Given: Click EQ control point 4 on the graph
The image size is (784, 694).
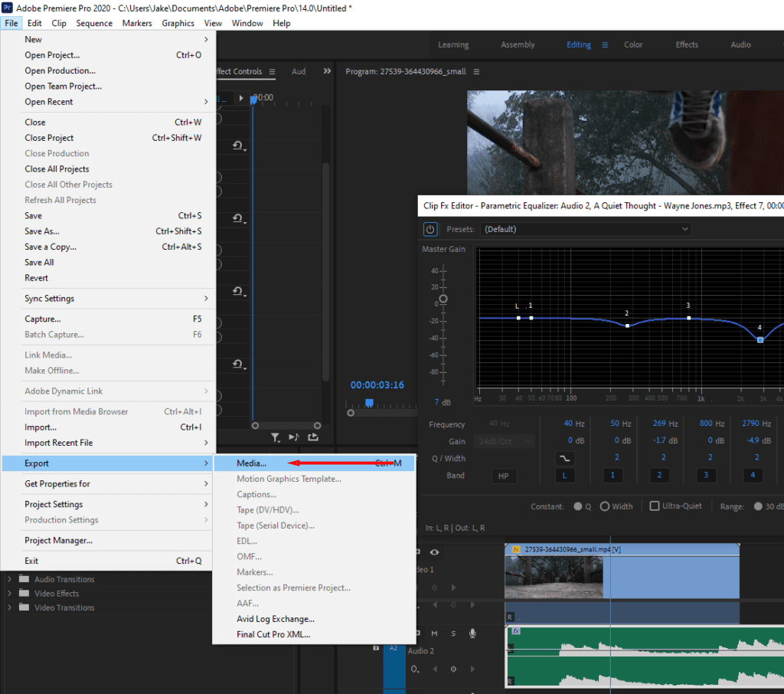Looking at the screenshot, I should click(x=760, y=340).
